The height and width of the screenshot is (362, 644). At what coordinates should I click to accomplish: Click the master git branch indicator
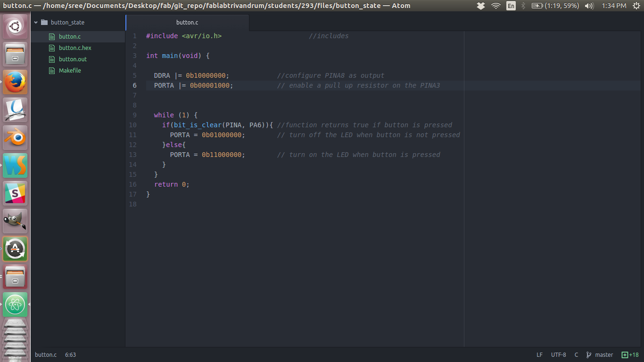pos(604,355)
